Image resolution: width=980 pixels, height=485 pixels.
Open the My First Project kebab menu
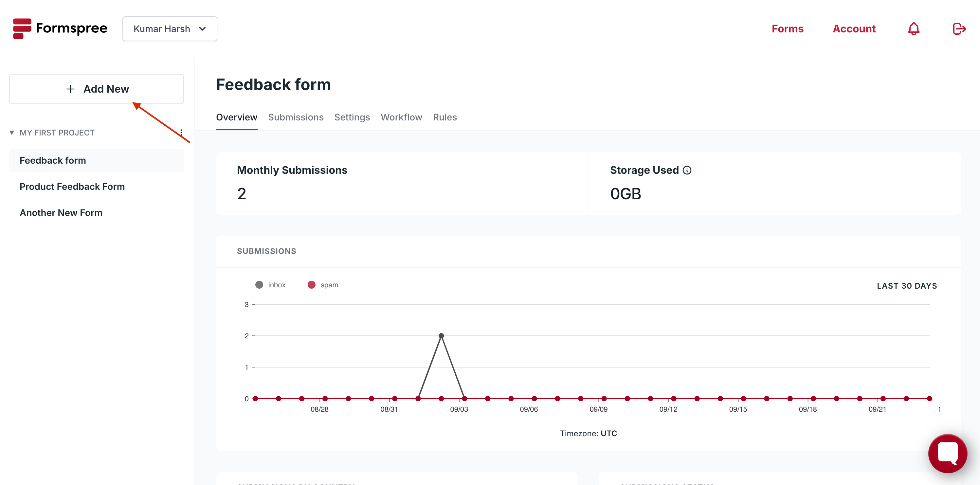(x=181, y=133)
